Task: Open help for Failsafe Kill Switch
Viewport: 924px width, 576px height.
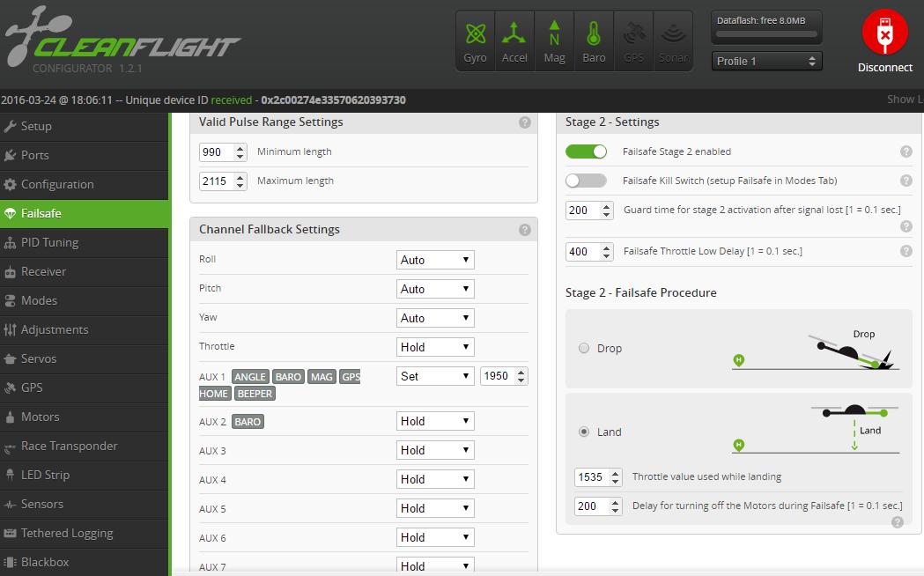Action: [906, 181]
